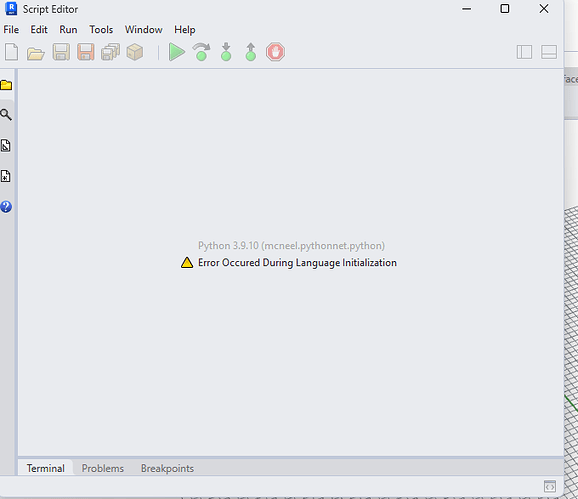Stop execution with the red stop icon
This screenshot has height=499, width=578.
275,52
